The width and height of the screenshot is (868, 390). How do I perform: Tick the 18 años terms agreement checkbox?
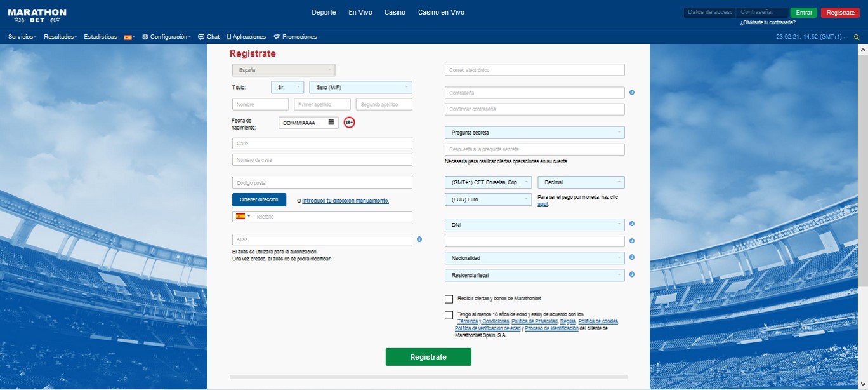coord(449,315)
